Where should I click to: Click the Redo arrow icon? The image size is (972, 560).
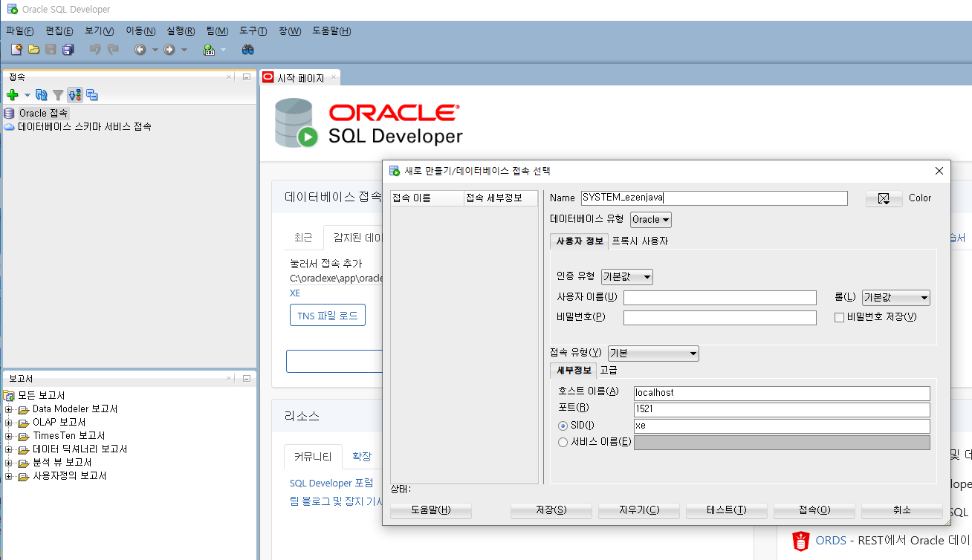pos(113,49)
